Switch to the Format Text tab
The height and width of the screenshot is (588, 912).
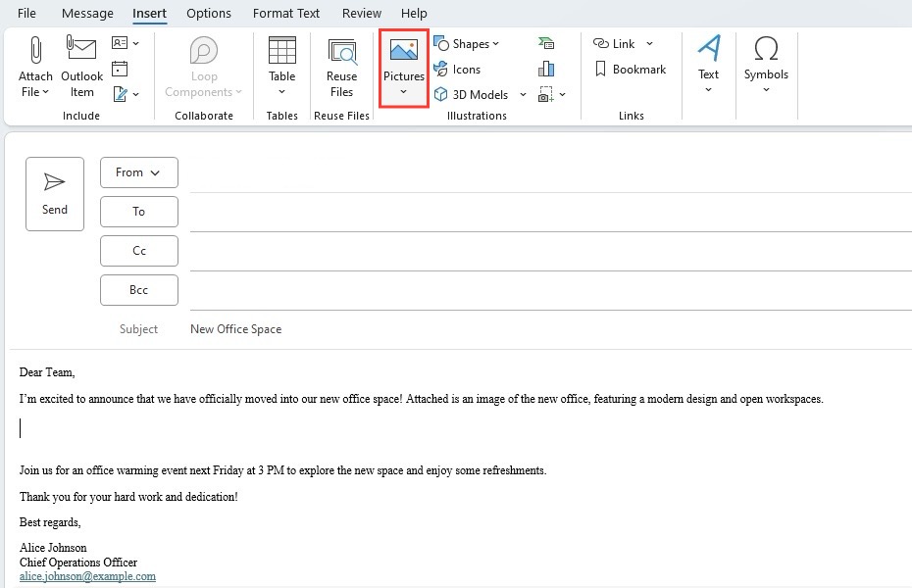coord(286,13)
